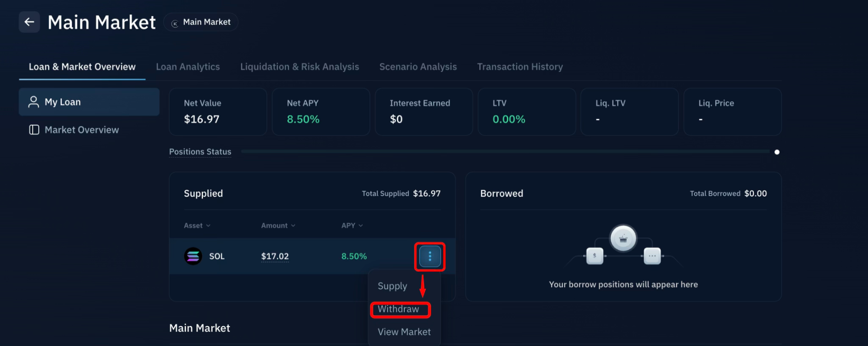Click the Market Overview panel icon
The image size is (868, 346).
click(34, 130)
